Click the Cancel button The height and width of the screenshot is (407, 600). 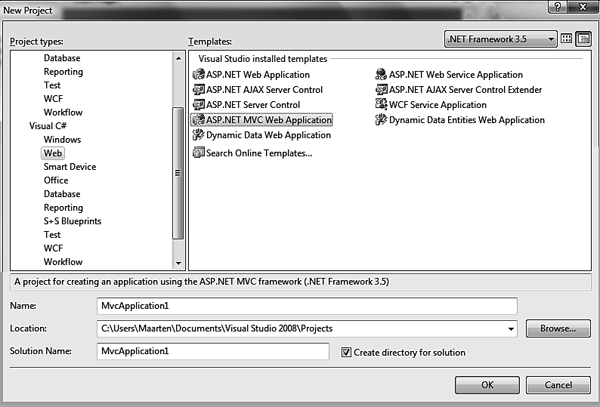point(558,385)
